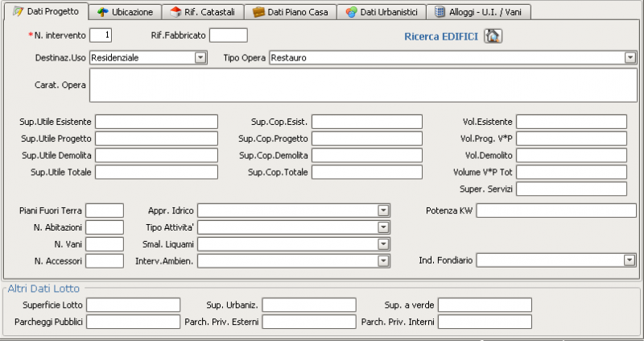Expand the Destinaz.Uso dropdown
Screen dimensions: 644x341
[x=200, y=58]
